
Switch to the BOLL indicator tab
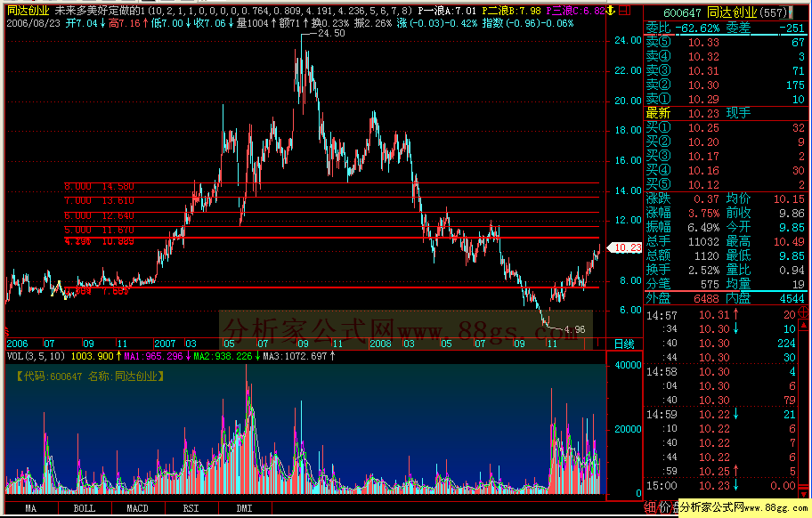tap(85, 508)
